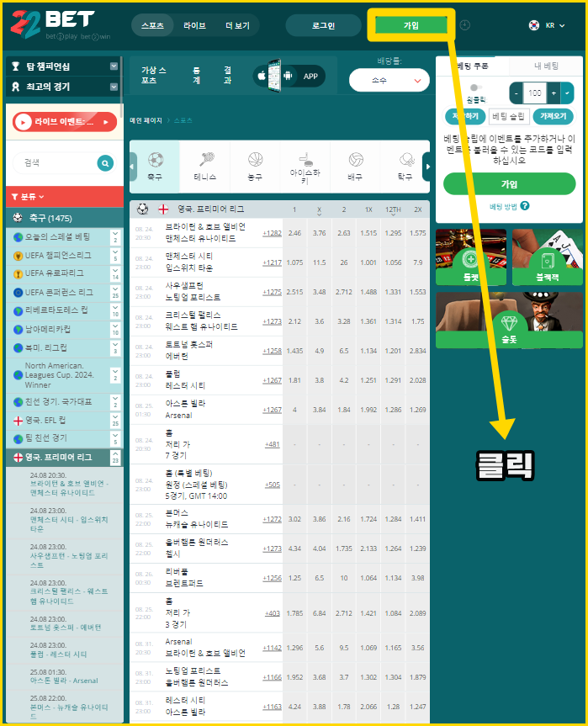Screen dimensions: 588x726
Task: Click the globe icon by 오늘의 스페셜 베팅
Action: click(x=18, y=237)
